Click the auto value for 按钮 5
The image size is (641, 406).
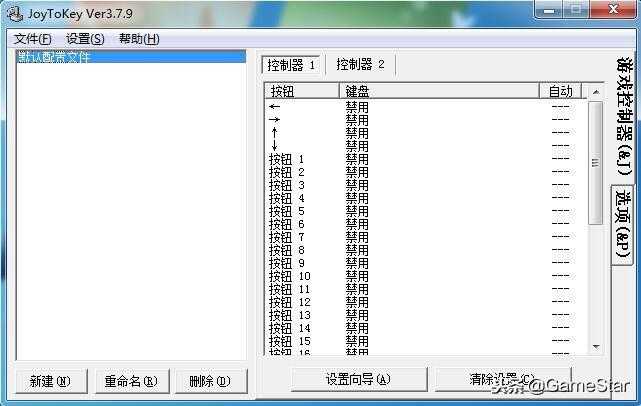[560, 211]
